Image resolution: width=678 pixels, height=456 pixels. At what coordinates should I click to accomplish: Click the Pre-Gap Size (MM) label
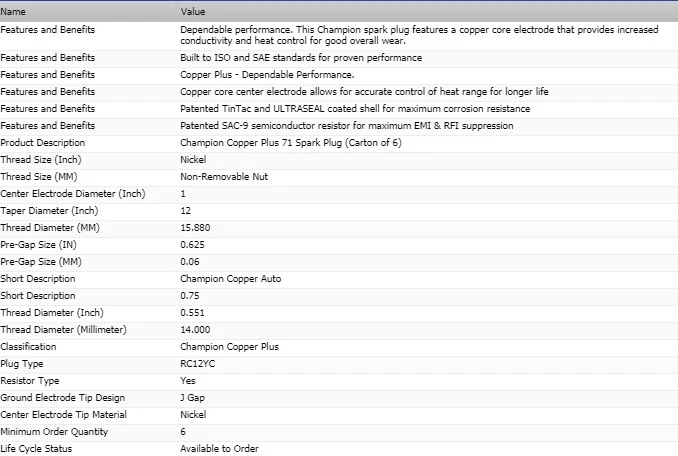pyautogui.click(x=41, y=261)
